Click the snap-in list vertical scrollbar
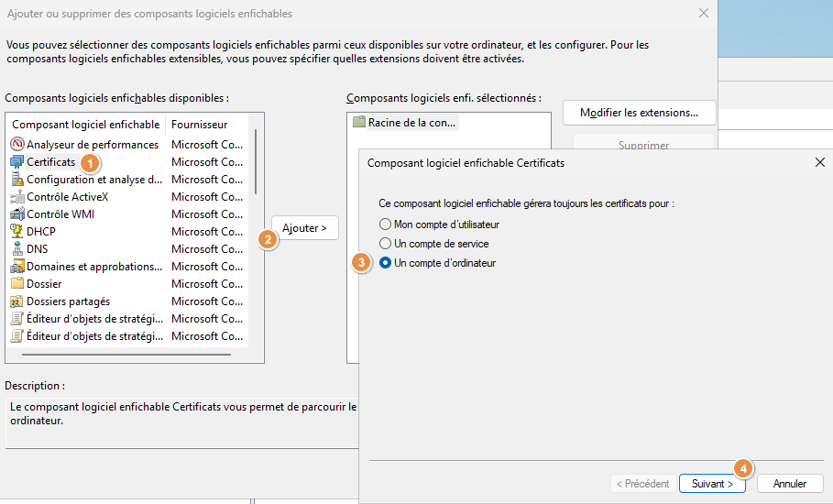833x504 pixels. (x=256, y=161)
